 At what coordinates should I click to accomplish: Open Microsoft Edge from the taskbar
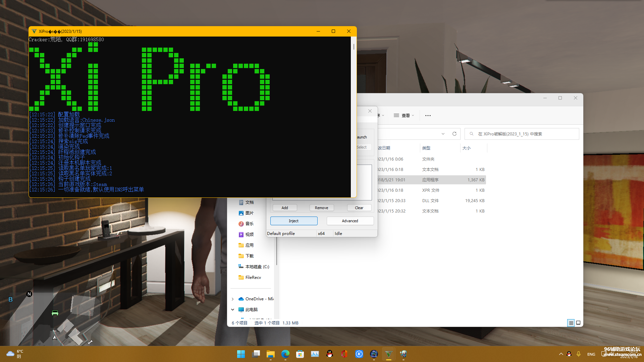click(x=285, y=354)
